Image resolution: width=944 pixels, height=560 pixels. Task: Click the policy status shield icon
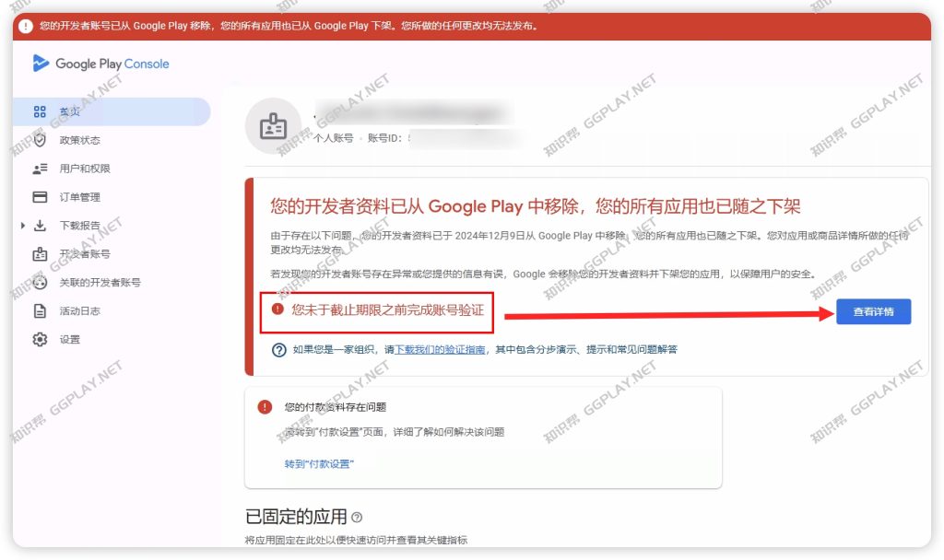(x=40, y=140)
